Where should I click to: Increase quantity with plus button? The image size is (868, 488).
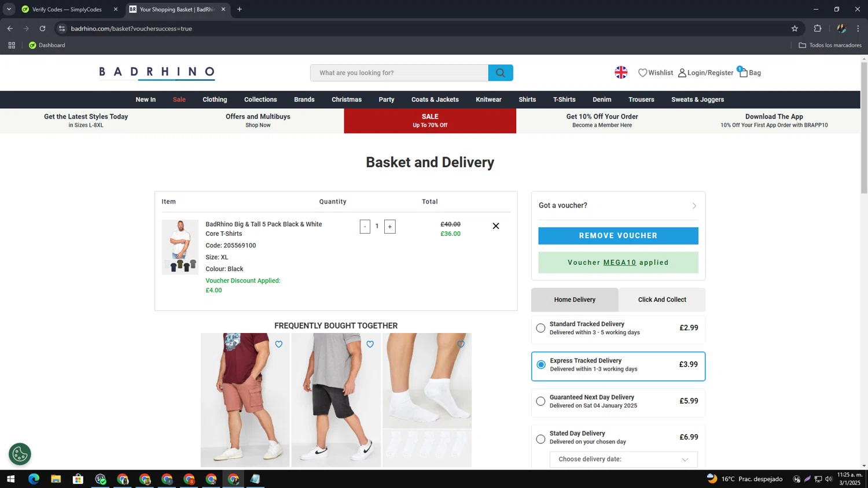pos(390,227)
